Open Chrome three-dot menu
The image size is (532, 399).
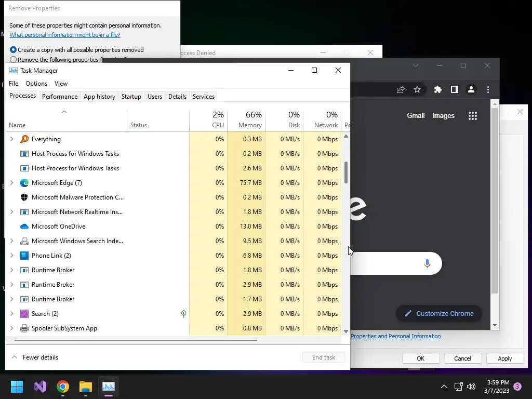point(488,89)
